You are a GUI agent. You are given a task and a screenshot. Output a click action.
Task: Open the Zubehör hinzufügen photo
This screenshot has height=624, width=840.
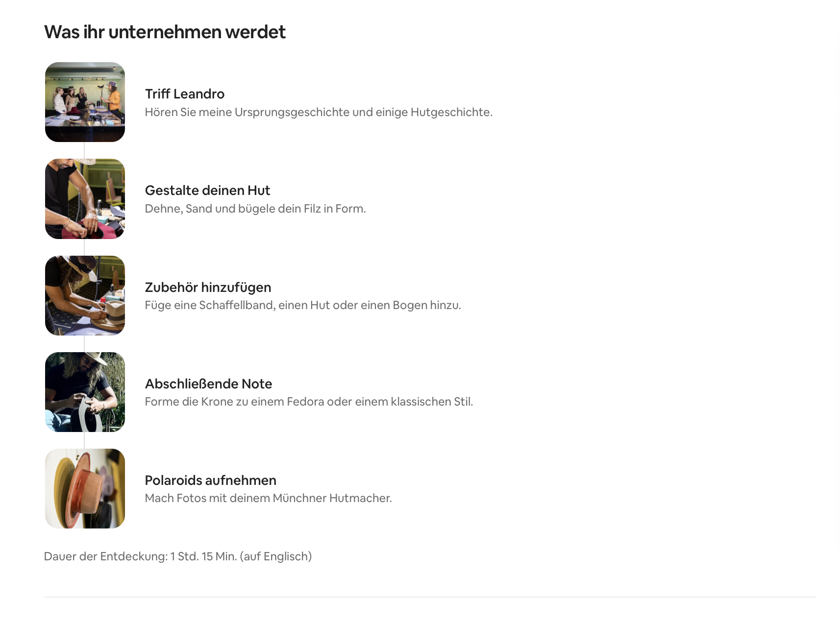click(85, 295)
